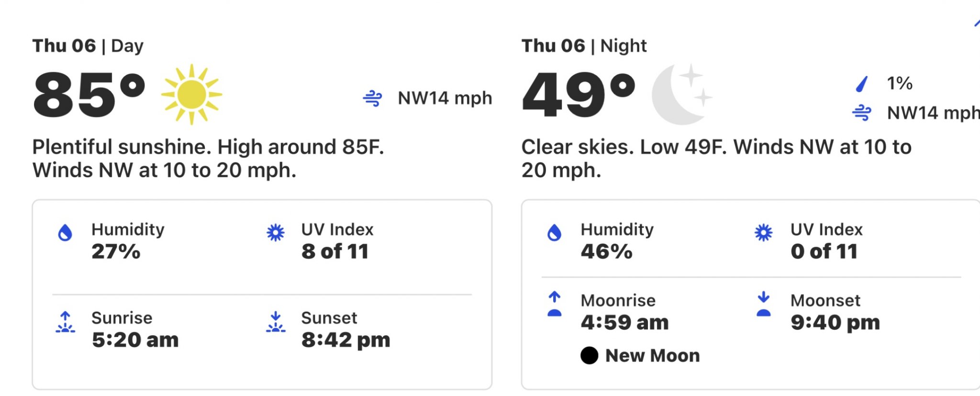The height and width of the screenshot is (396, 980).
Task: Select the Thu 06 Night heading
Action: point(584,46)
